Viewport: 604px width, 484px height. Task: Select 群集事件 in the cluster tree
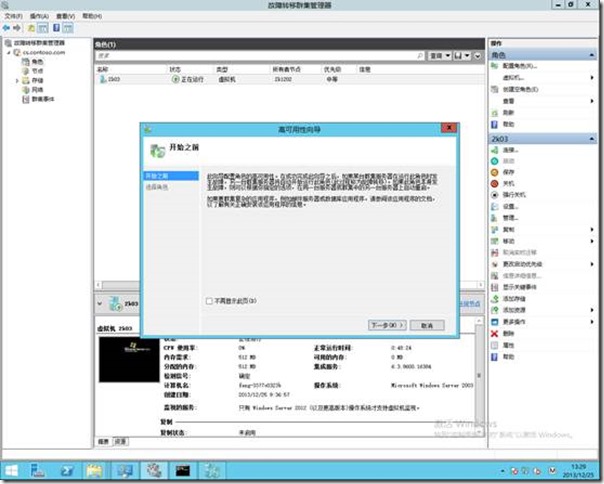(43, 99)
